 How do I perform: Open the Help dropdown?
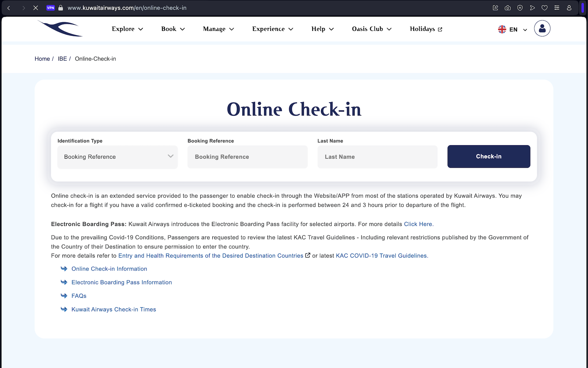[x=323, y=29]
